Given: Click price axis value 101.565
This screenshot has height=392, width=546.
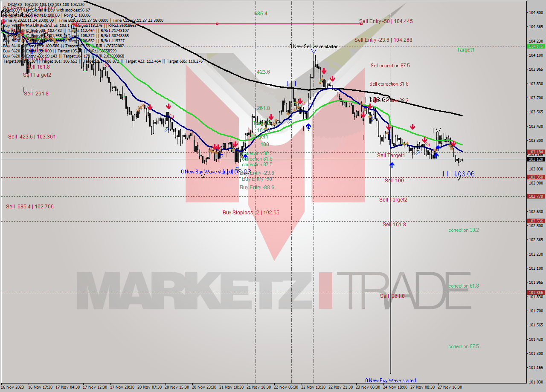Looking at the screenshot, I should 536,325.
